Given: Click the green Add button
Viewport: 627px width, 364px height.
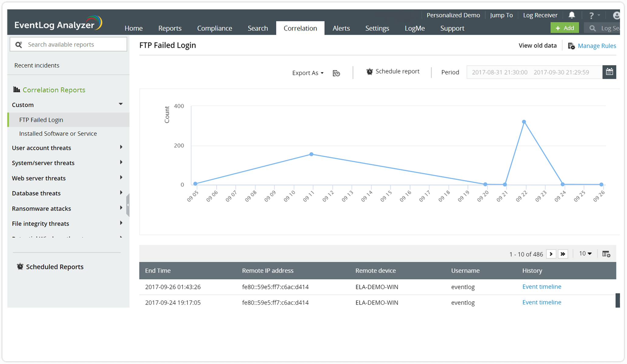Looking at the screenshot, I should pos(565,28).
